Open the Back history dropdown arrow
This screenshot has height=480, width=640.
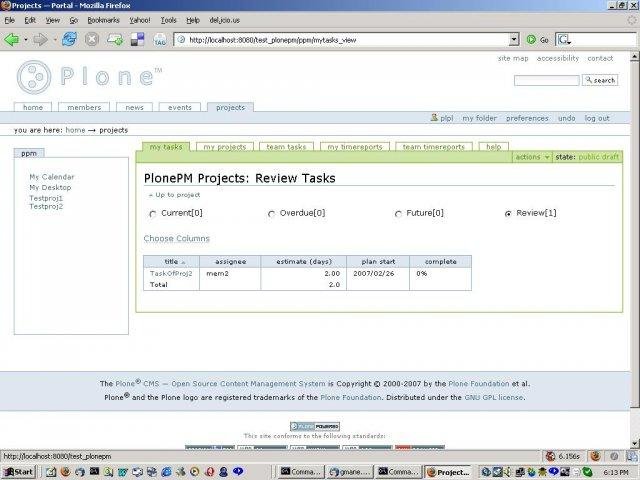tap(26, 40)
